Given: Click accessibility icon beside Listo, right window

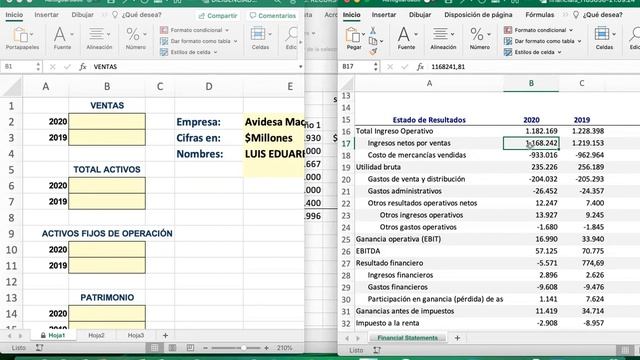Looking at the screenshot, I should (x=377, y=350).
